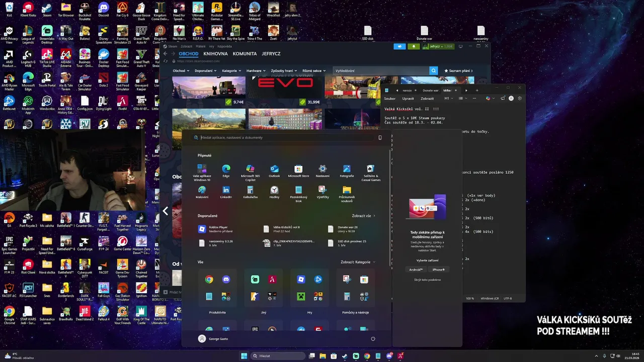Click Skrýt tuto podokno link

pos(427,280)
